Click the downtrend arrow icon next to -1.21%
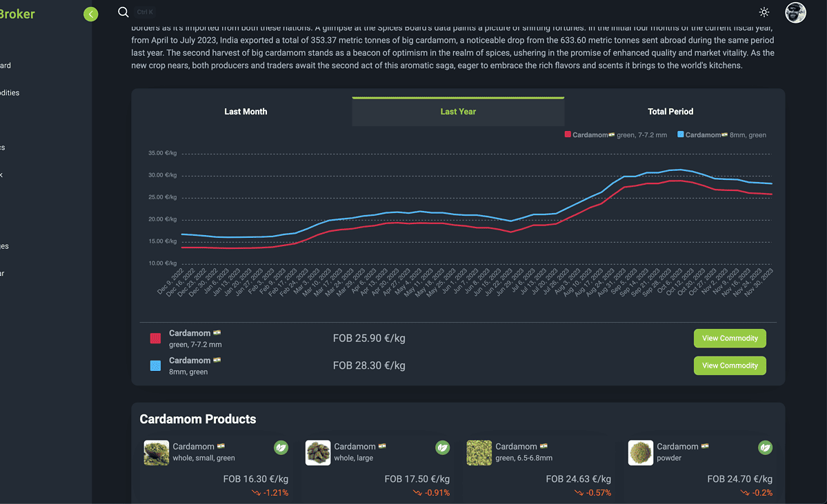 click(256, 493)
